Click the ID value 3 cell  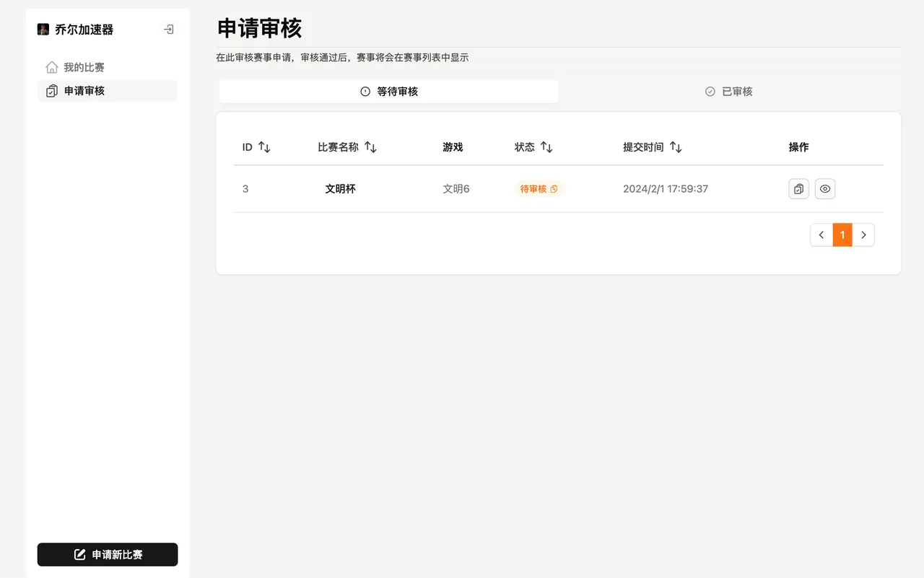245,189
